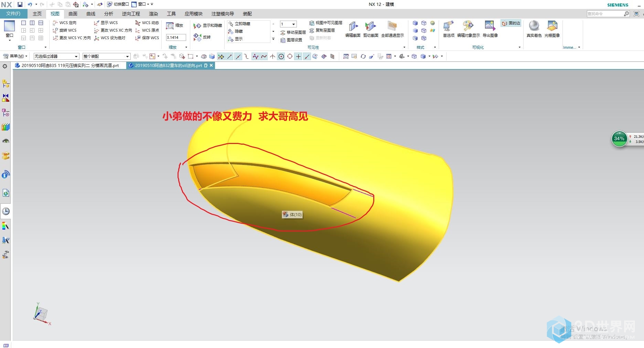Click Display WCS (显示 WCS)
Image resolution: width=644 pixels, height=348 pixels.
106,23
